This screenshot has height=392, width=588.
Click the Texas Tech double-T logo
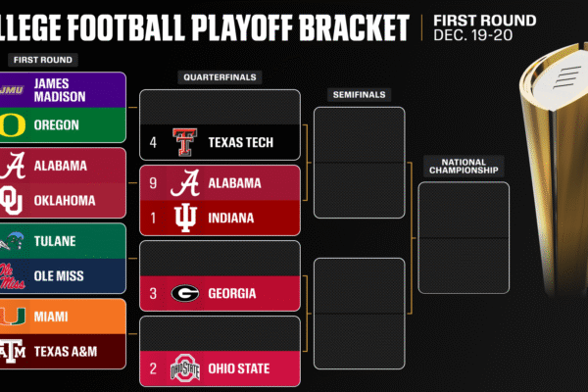coord(183,142)
